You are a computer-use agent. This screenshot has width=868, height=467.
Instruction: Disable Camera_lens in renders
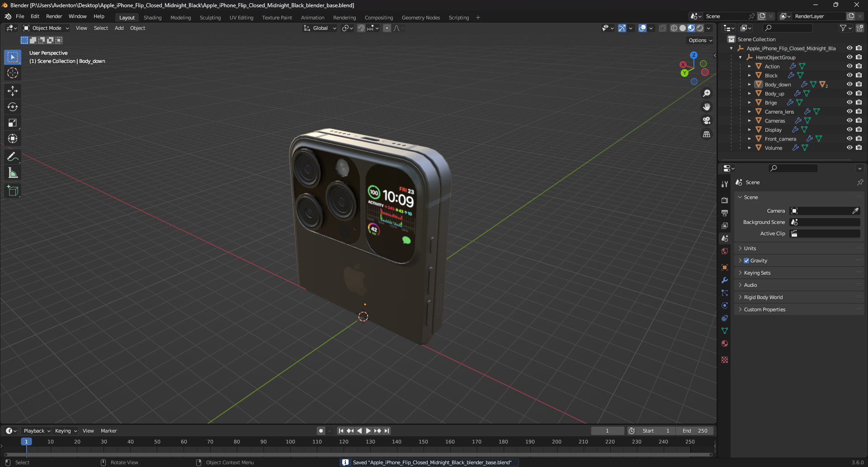859,111
